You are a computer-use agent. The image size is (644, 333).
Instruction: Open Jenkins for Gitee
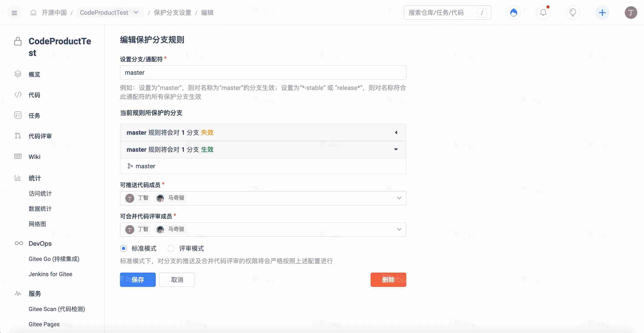50,274
